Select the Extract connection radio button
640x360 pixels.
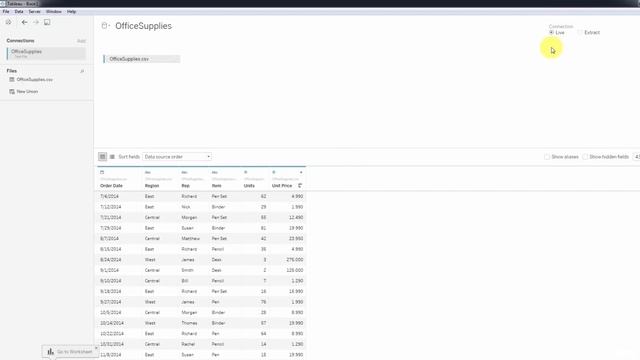(580, 32)
